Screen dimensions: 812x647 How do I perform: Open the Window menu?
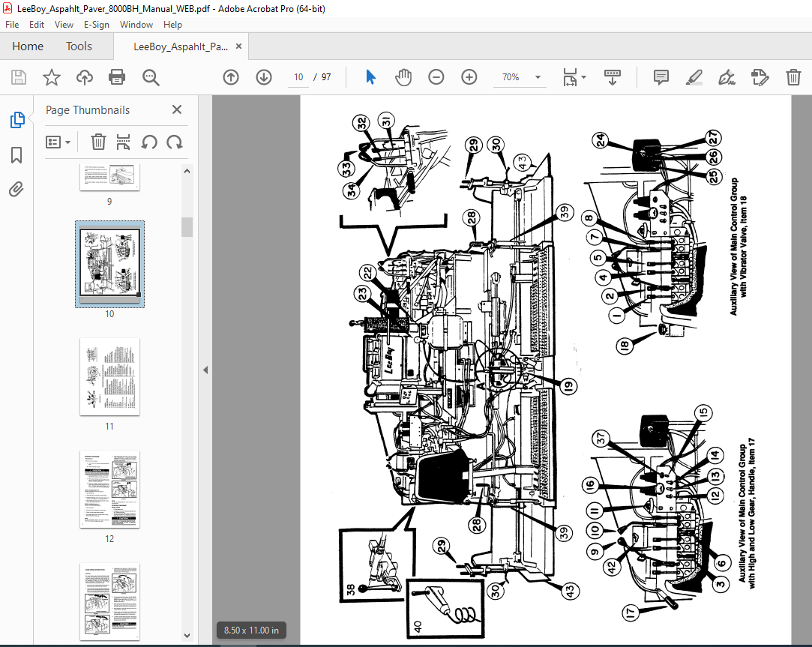[x=136, y=24]
